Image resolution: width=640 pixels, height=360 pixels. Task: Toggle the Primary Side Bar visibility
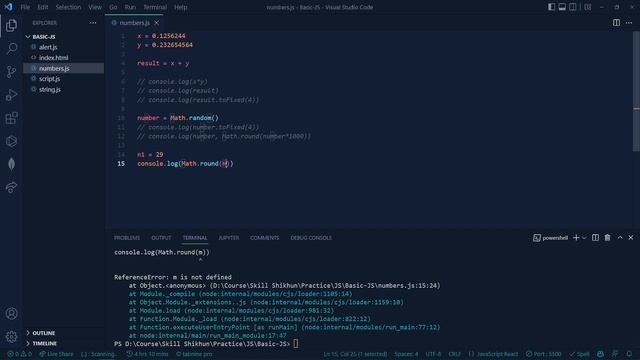pyautogui.click(x=551, y=7)
